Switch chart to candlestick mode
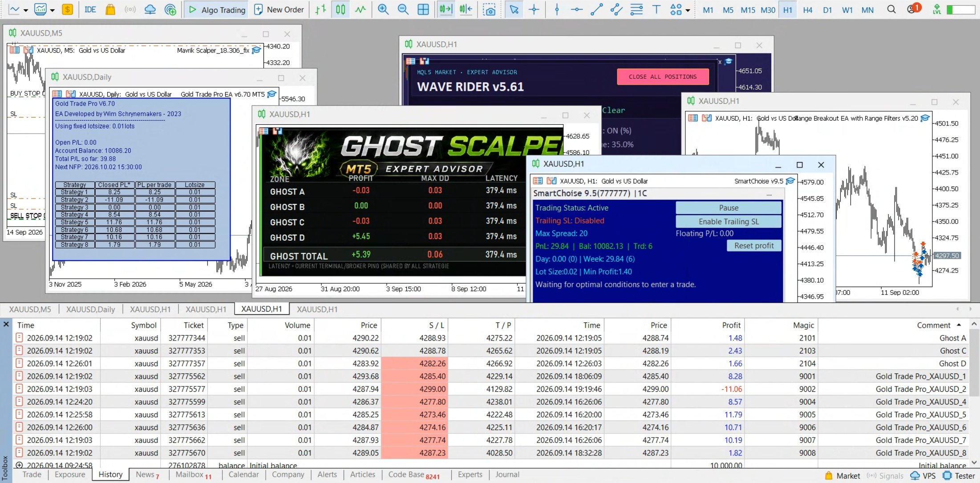Screen dimensions: 980x483 (340, 9)
